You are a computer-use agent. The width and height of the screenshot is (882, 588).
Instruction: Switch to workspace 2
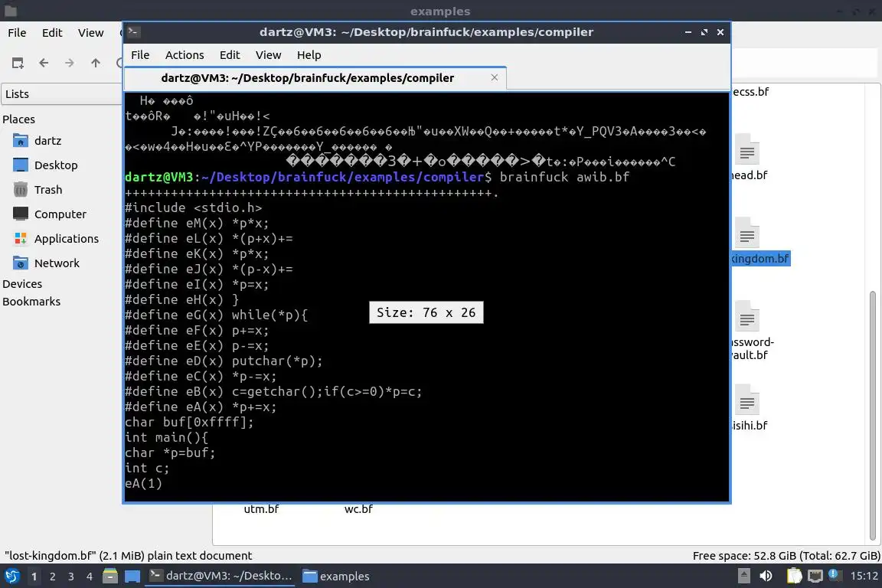pyautogui.click(x=52, y=577)
